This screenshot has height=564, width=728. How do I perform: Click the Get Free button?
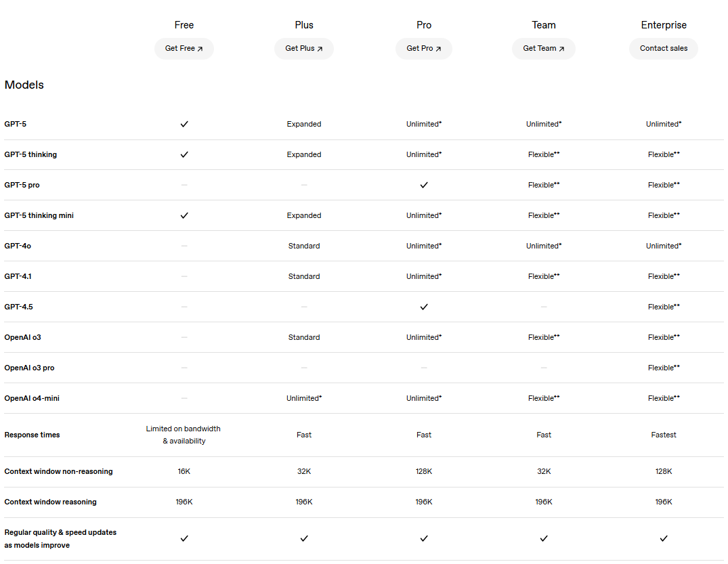click(184, 49)
